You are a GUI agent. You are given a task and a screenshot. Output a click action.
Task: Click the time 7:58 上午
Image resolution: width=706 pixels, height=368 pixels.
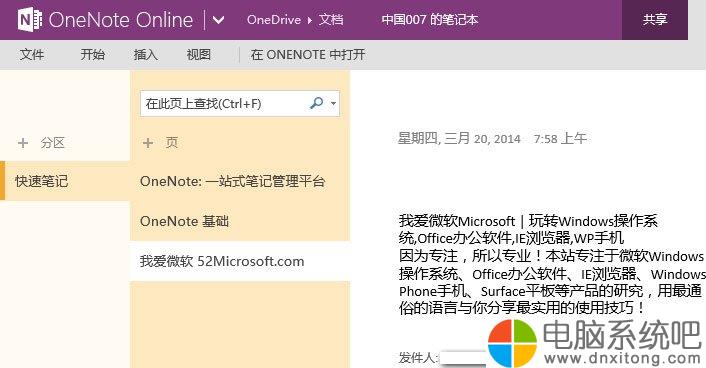tap(560, 138)
